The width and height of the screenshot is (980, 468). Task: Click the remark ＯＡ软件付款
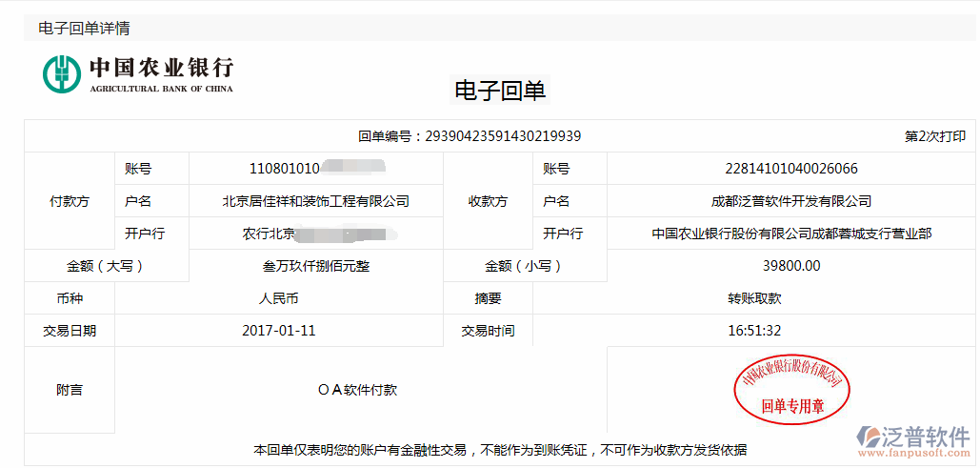click(x=357, y=391)
